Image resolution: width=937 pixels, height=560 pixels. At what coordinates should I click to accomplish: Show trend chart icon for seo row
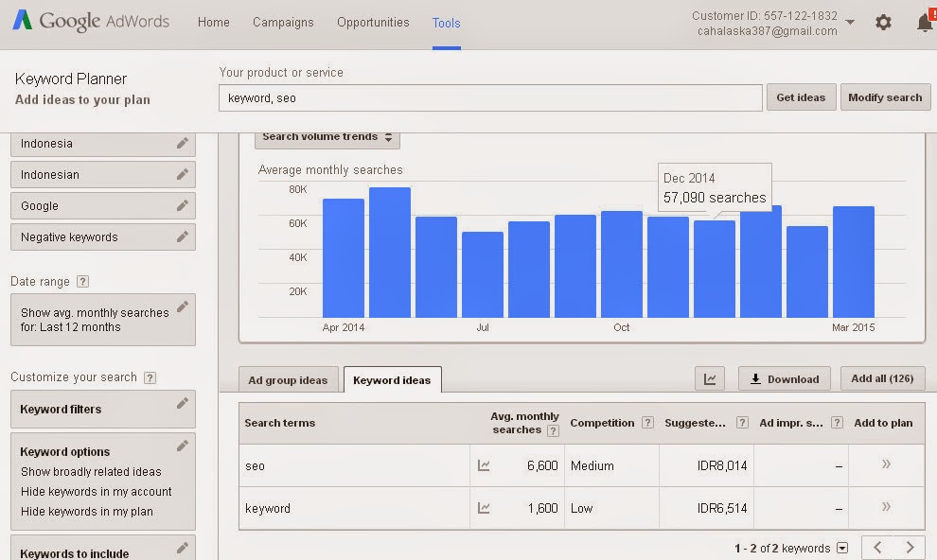(484, 465)
